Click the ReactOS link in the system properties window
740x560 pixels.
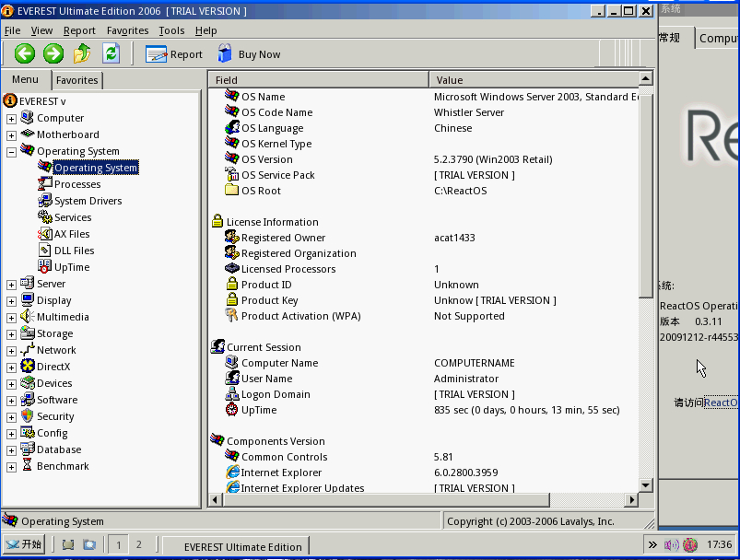pyautogui.click(x=722, y=402)
